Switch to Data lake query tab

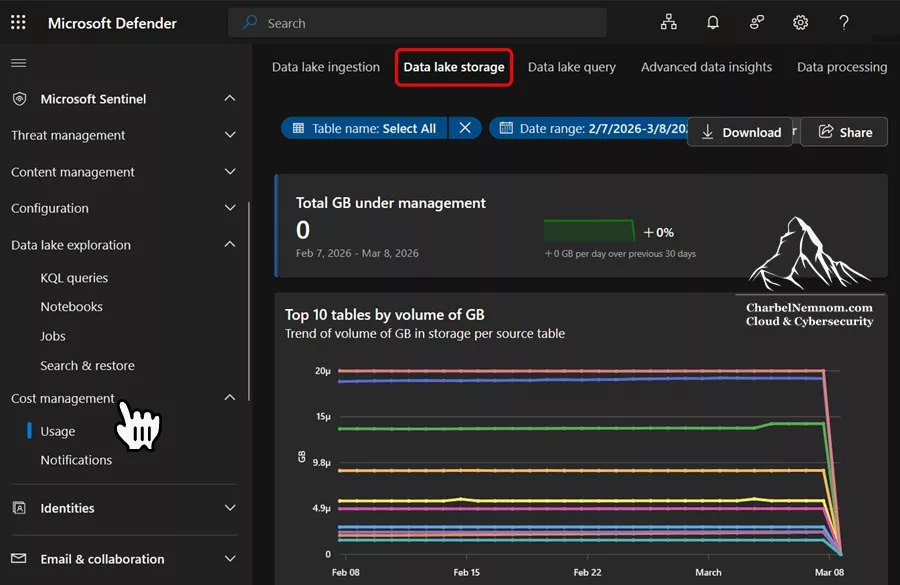(x=571, y=67)
